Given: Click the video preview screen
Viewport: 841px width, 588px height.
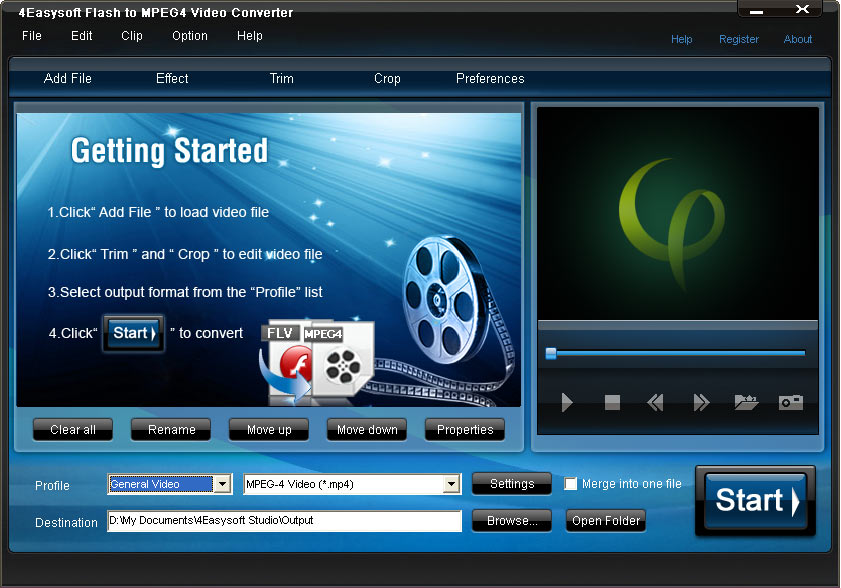Looking at the screenshot, I should tap(678, 214).
